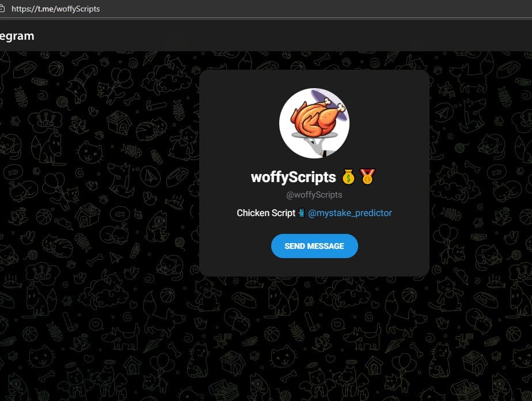The height and width of the screenshot is (401, 532).
Task: Click the money bag emoji icon
Action: (348, 177)
